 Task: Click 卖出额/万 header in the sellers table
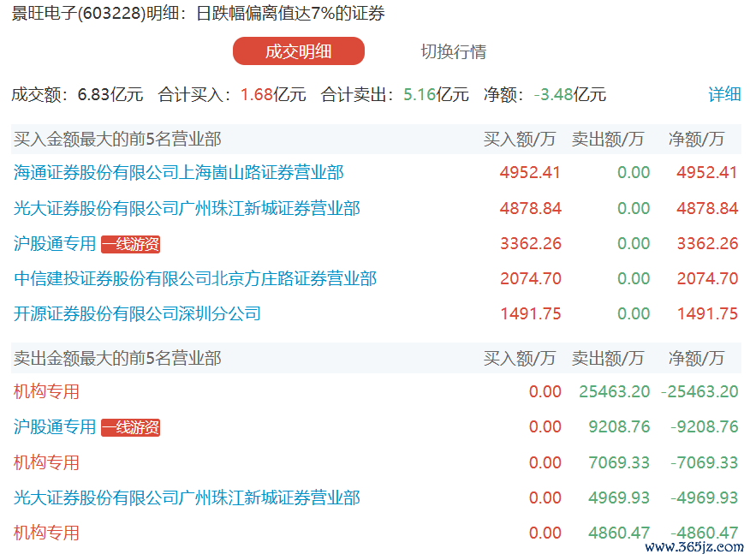point(608,358)
